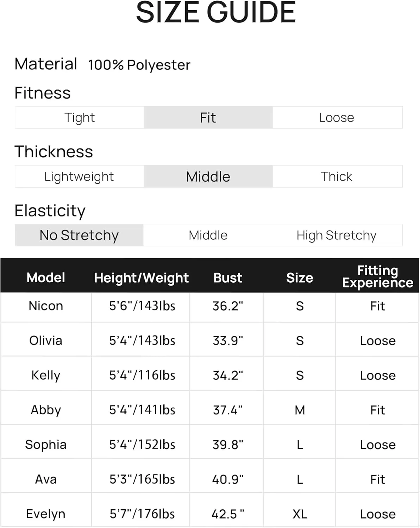Click the SIZE GUIDE title
The image size is (420, 528).
[216, 12]
